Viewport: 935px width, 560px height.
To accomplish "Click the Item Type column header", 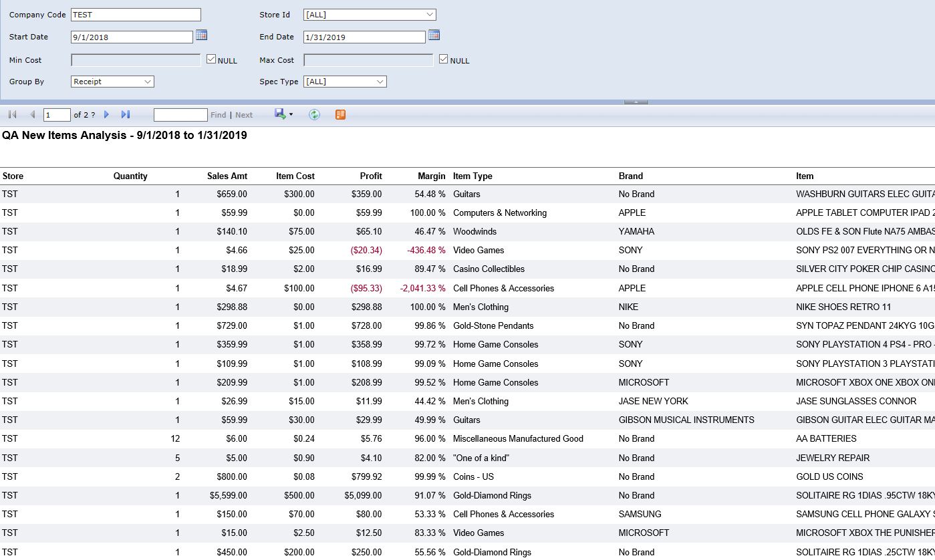I will pyautogui.click(x=473, y=176).
